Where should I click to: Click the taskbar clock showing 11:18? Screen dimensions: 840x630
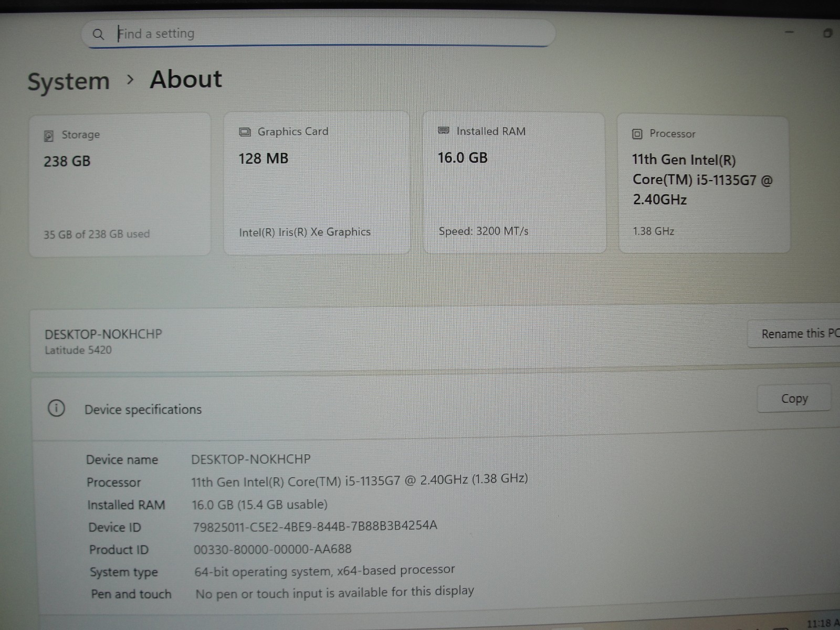(x=823, y=623)
